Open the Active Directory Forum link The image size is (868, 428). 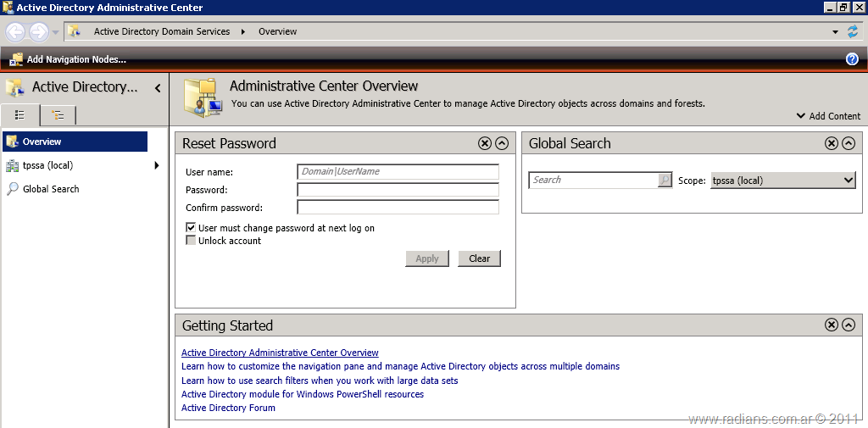[x=228, y=408]
